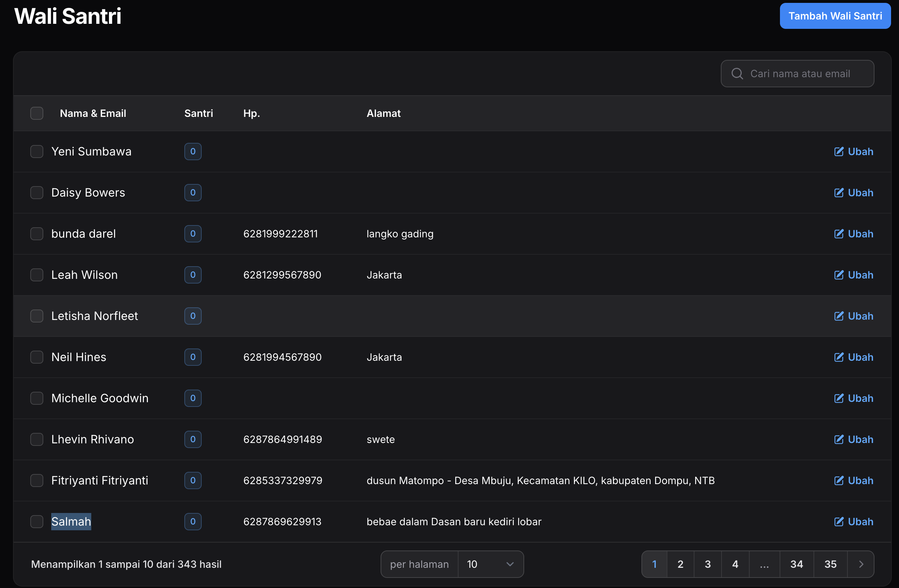Screen dimensions: 899x588
Task: Tick the Lhevin Rhivano checkbox
Action: click(37, 439)
